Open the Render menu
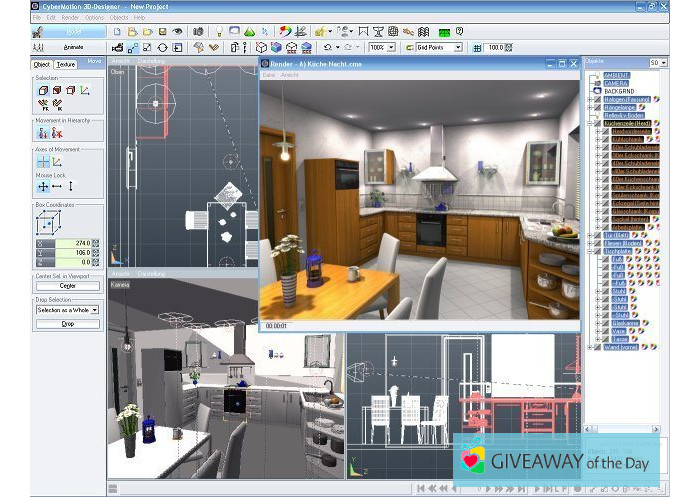The height and width of the screenshot is (497, 700). (x=71, y=18)
